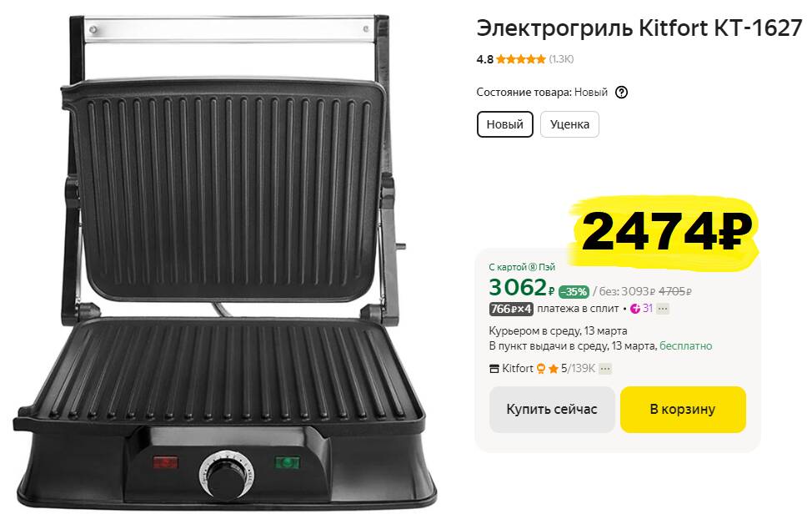Click the orange seller award badge icon
Image resolution: width=812 pixels, height=524 pixels.
point(541,369)
